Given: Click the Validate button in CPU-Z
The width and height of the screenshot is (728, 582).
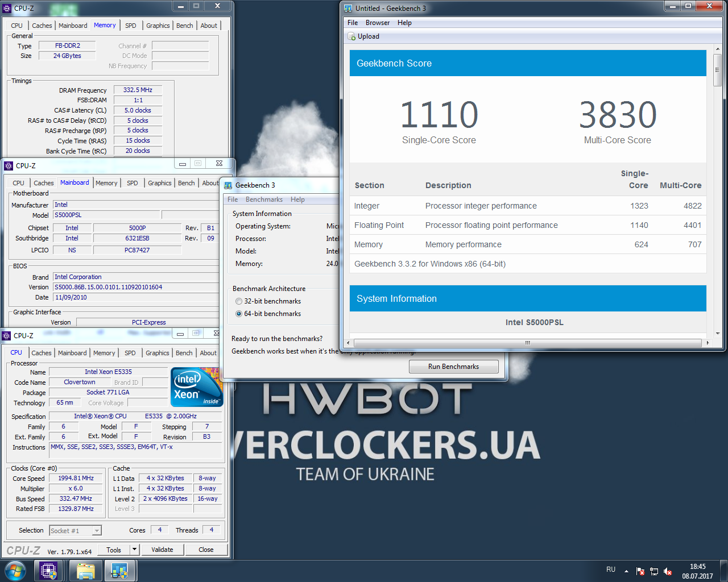Looking at the screenshot, I should pyautogui.click(x=162, y=550).
